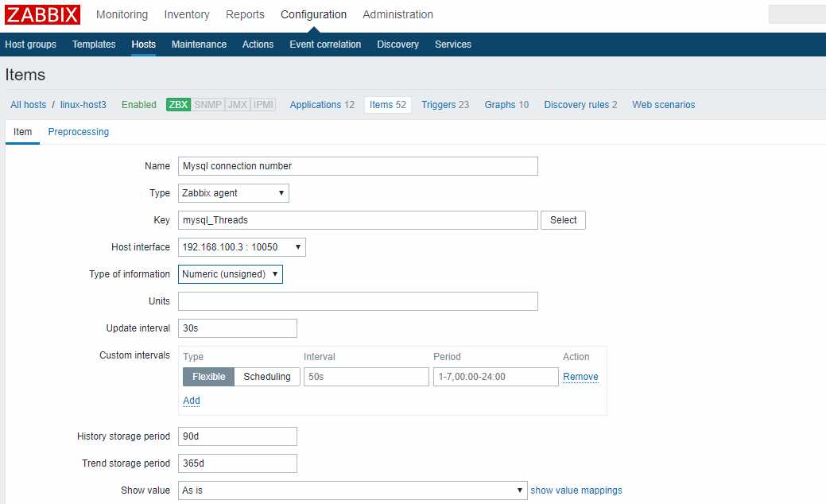
Task: Open the Services section
Action: pos(453,45)
